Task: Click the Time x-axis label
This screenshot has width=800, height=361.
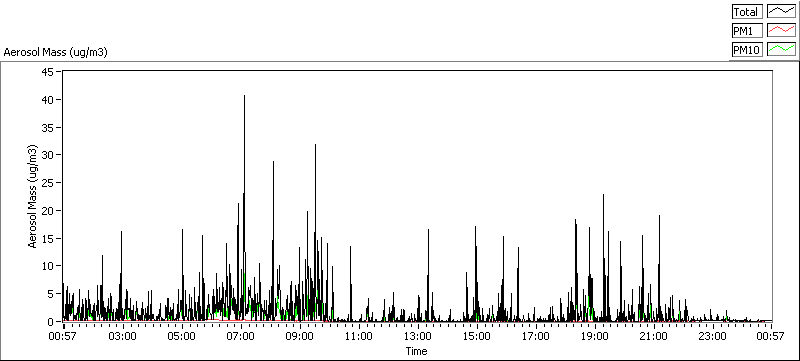Action: point(416,351)
